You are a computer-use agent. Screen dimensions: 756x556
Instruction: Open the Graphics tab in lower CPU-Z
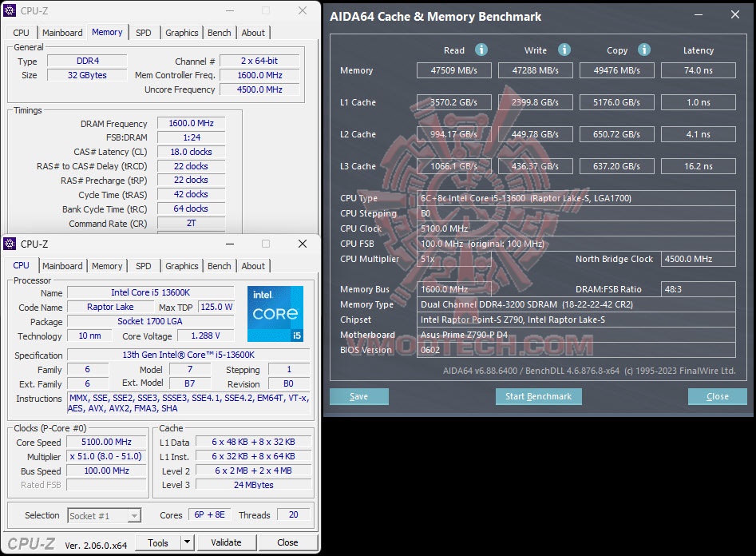tap(182, 266)
